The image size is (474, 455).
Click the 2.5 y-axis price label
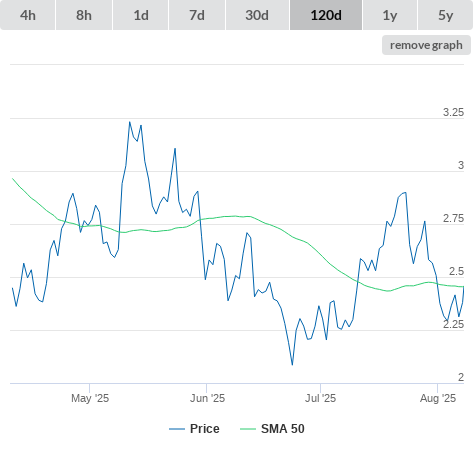(x=456, y=271)
